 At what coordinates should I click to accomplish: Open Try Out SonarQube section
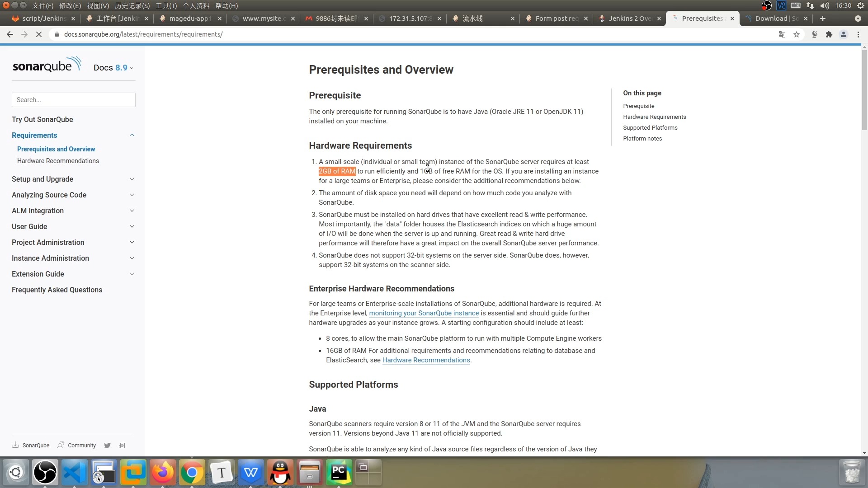(x=42, y=119)
